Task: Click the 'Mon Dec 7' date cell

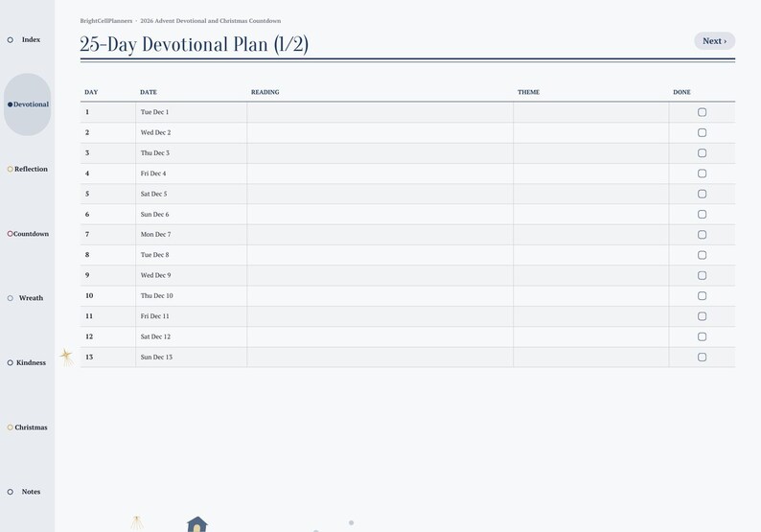Action: pyautogui.click(x=192, y=235)
